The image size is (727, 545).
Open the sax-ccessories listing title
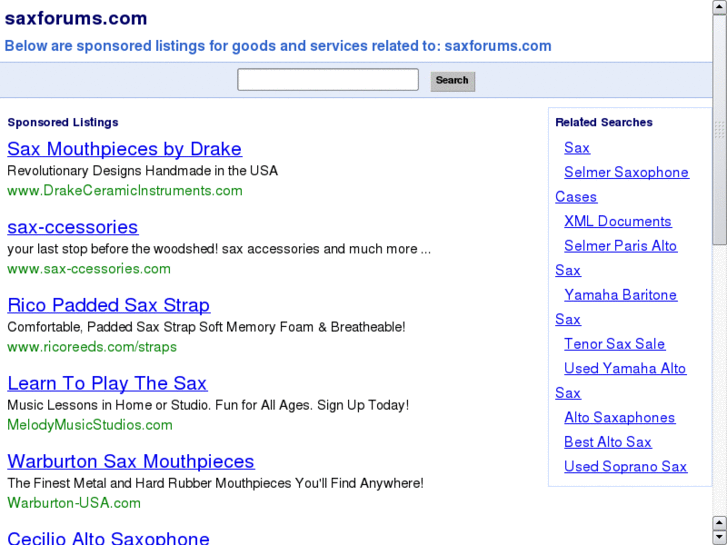[72, 227]
